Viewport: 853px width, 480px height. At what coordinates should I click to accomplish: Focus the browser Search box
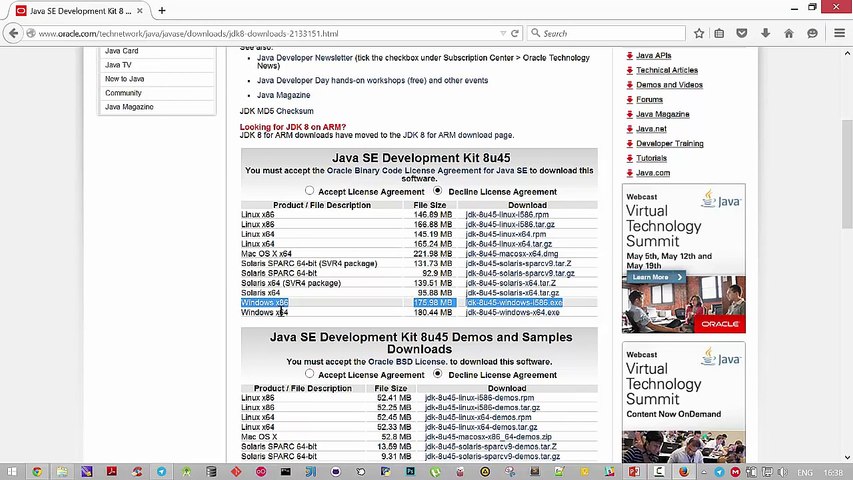(607, 33)
